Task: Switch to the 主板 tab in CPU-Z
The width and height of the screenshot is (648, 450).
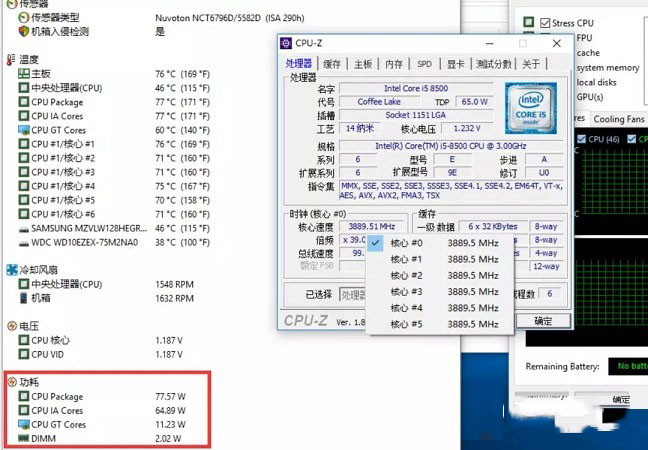Action: point(363,64)
